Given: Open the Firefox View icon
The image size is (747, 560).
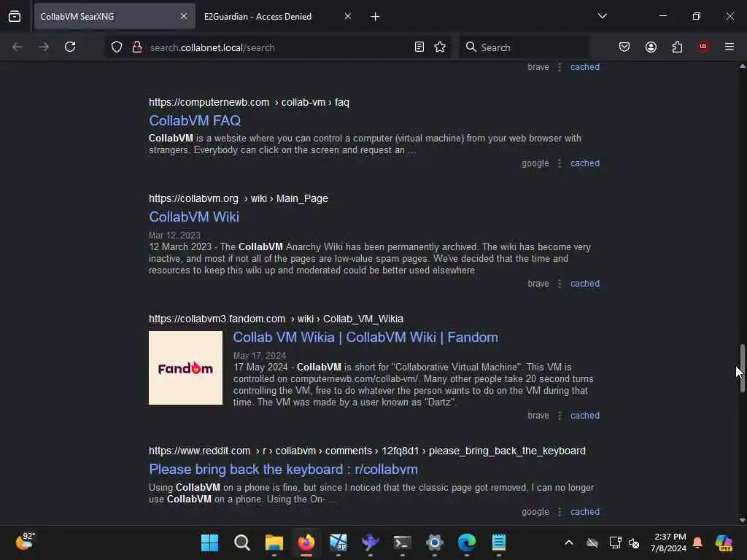Looking at the screenshot, I should [x=15, y=17].
